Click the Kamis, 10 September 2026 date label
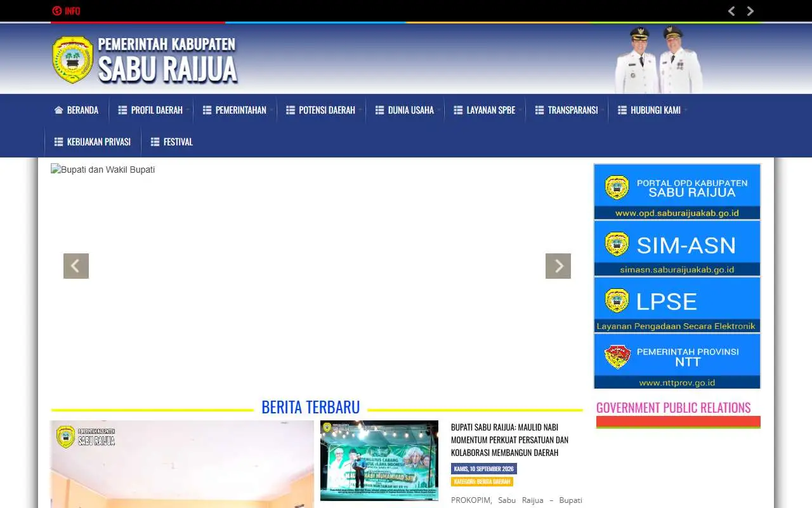 point(484,469)
